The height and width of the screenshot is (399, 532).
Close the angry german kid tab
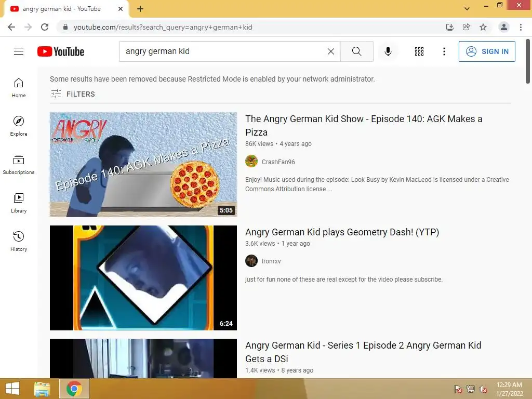[120, 9]
